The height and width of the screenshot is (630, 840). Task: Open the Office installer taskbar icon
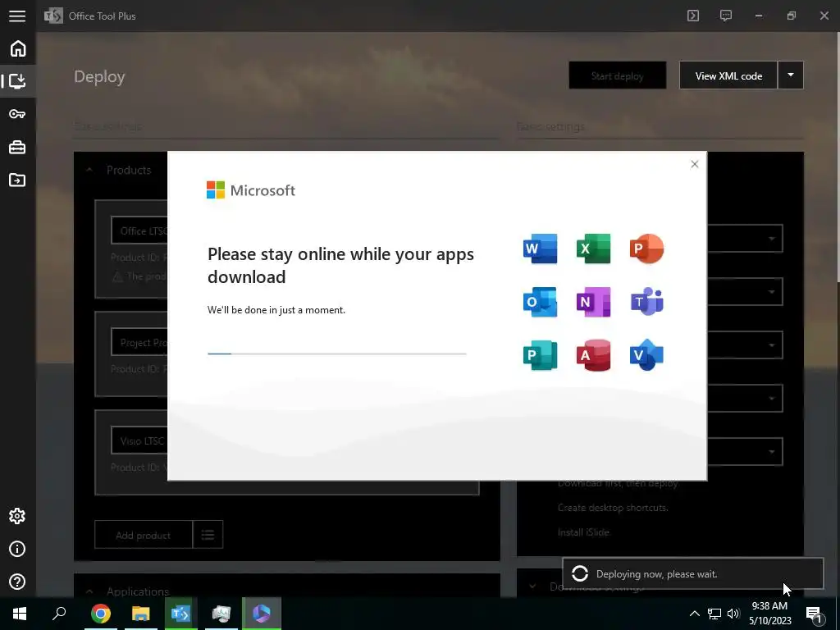(262, 614)
